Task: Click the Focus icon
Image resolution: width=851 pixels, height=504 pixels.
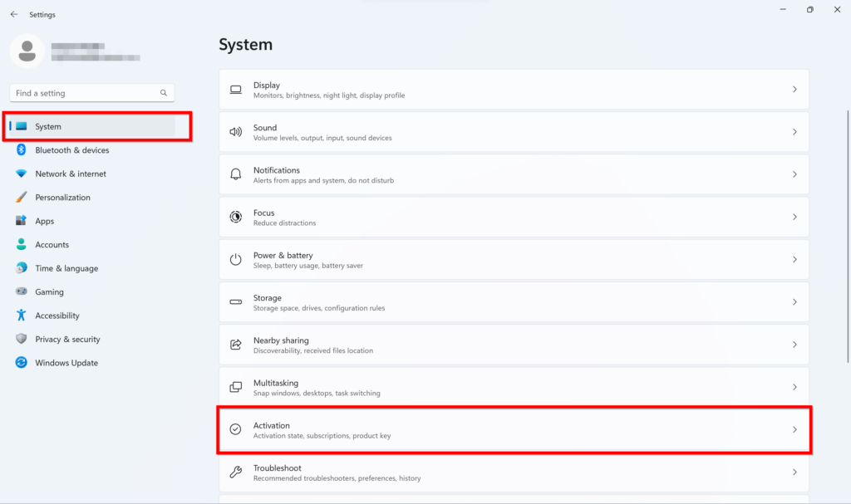Action: (236, 217)
